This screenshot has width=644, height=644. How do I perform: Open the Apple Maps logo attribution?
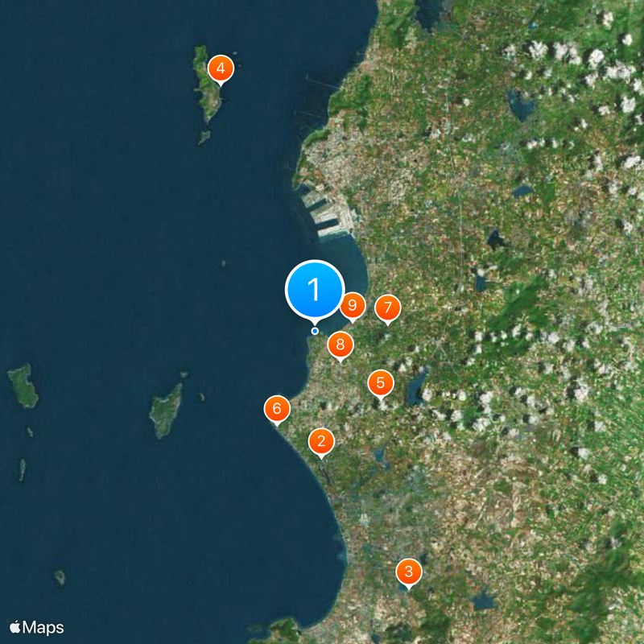pos(37,627)
